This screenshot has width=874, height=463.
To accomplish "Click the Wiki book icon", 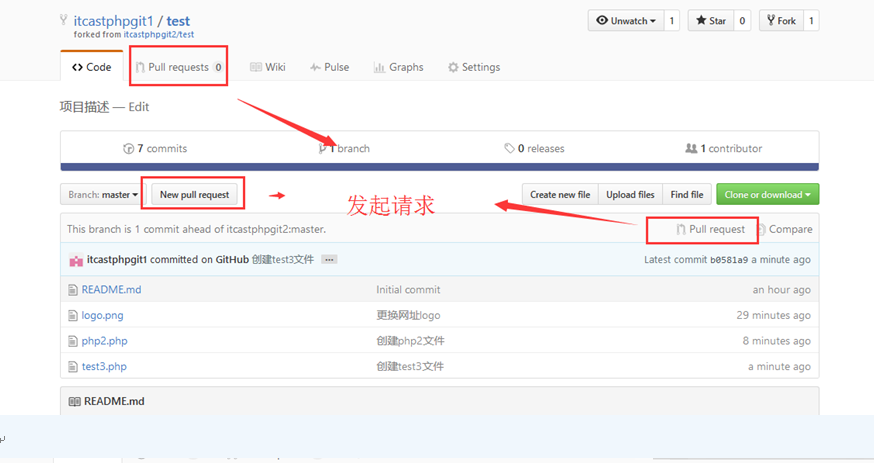I will coord(256,67).
